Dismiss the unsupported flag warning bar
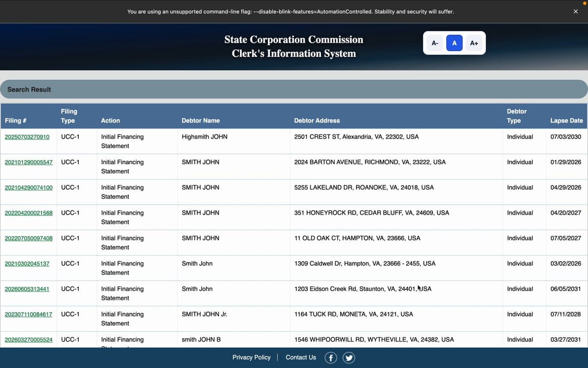The width and height of the screenshot is (588, 368). point(575,11)
